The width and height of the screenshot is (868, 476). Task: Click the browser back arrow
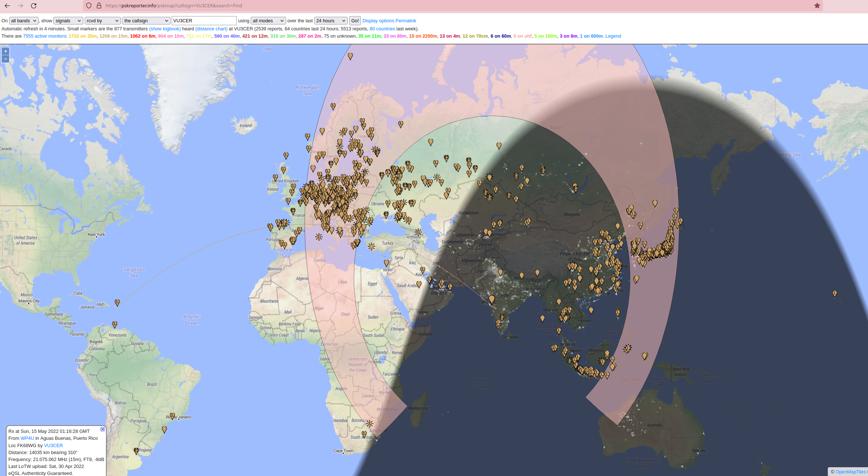point(7,6)
